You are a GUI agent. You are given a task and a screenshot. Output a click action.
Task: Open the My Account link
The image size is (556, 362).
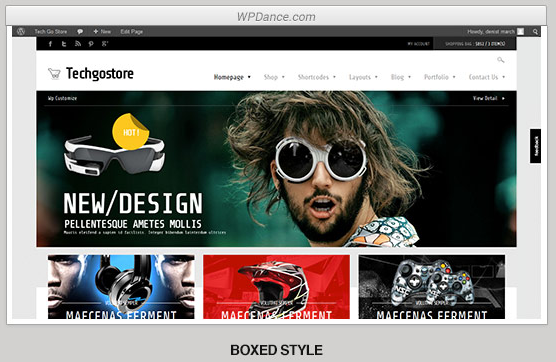(x=418, y=44)
